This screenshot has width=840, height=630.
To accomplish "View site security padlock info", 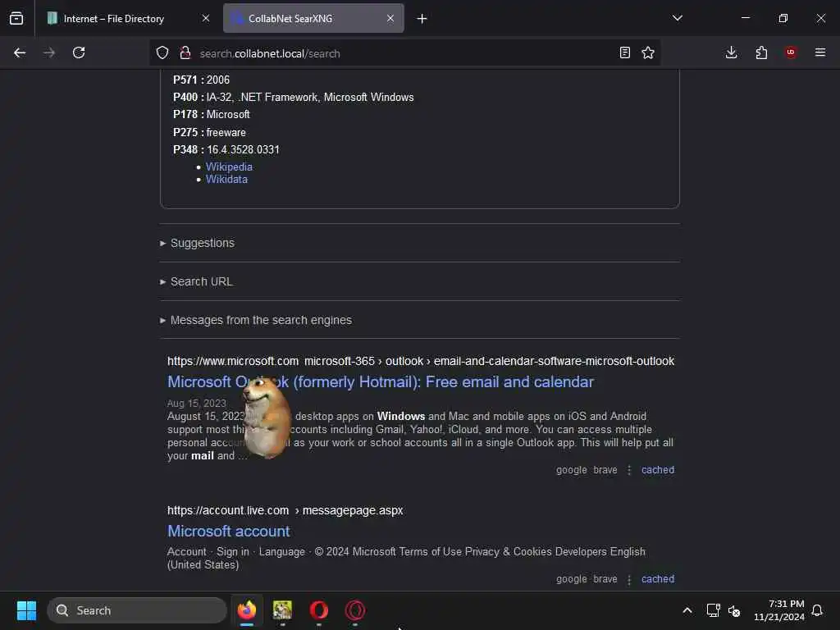I will [x=185, y=52].
